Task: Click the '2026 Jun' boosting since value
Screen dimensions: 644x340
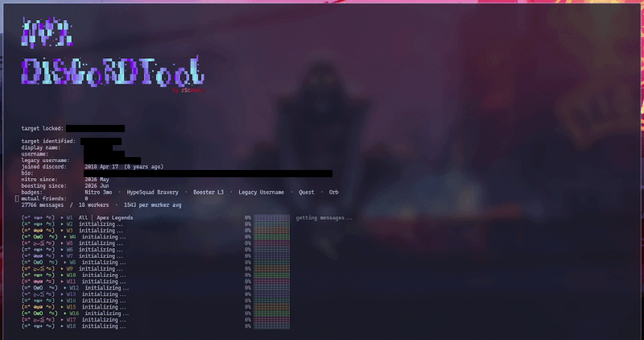Action: click(x=97, y=186)
